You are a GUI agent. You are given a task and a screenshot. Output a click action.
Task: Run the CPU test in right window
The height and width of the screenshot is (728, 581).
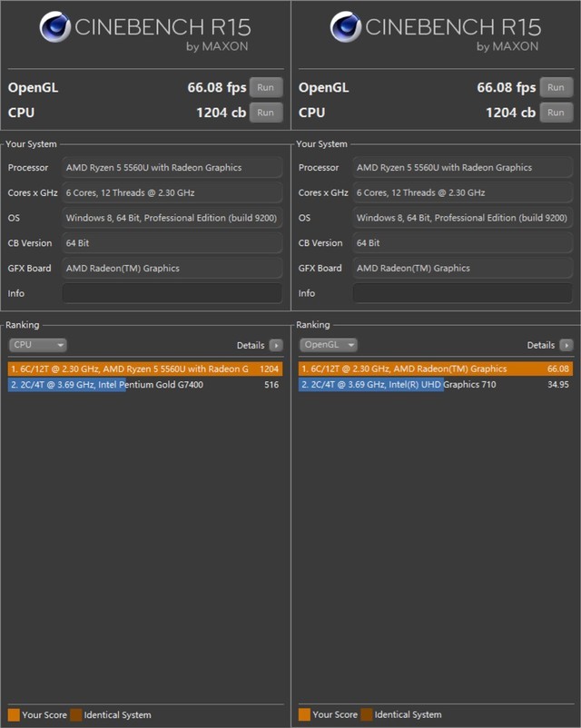(x=556, y=113)
